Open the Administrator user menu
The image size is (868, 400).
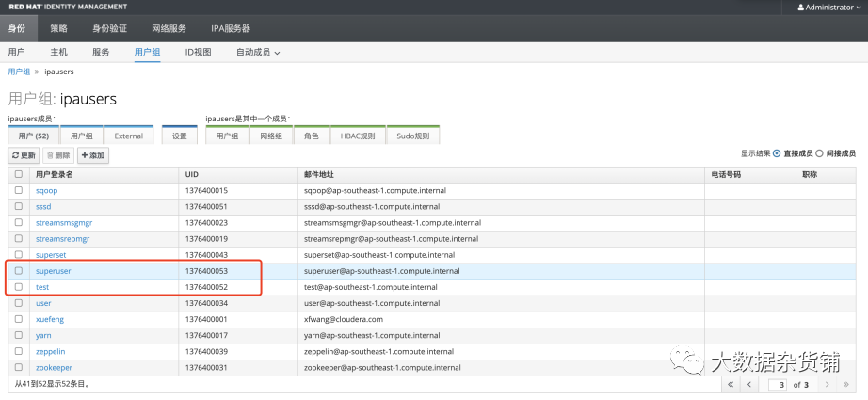pyautogui.click(x=828, y=8)
